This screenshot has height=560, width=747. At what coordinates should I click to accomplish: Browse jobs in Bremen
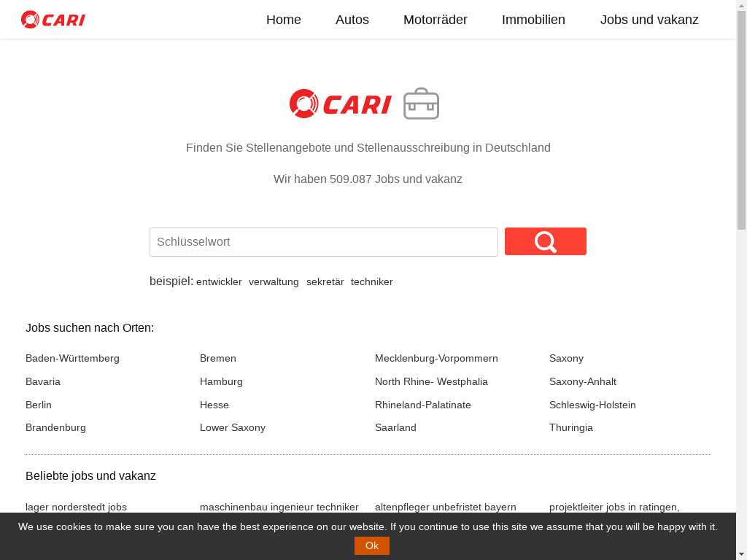pos(218,358)
